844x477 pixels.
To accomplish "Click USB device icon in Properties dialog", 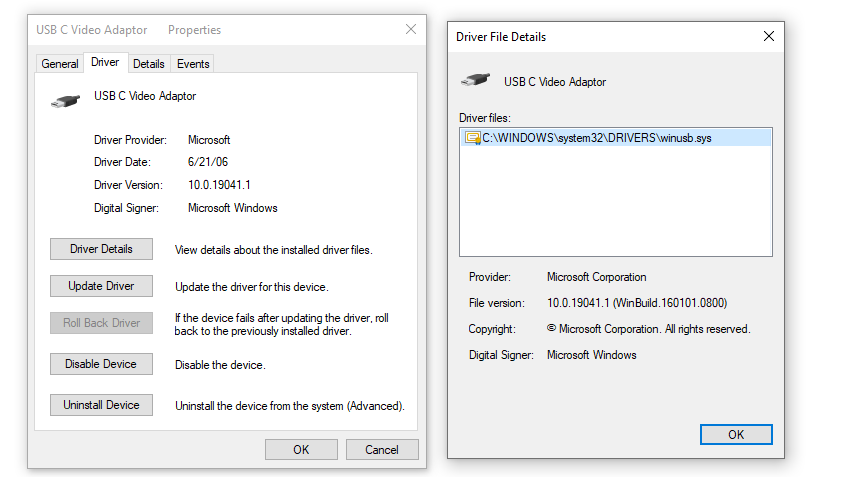I will click(66, 100).
